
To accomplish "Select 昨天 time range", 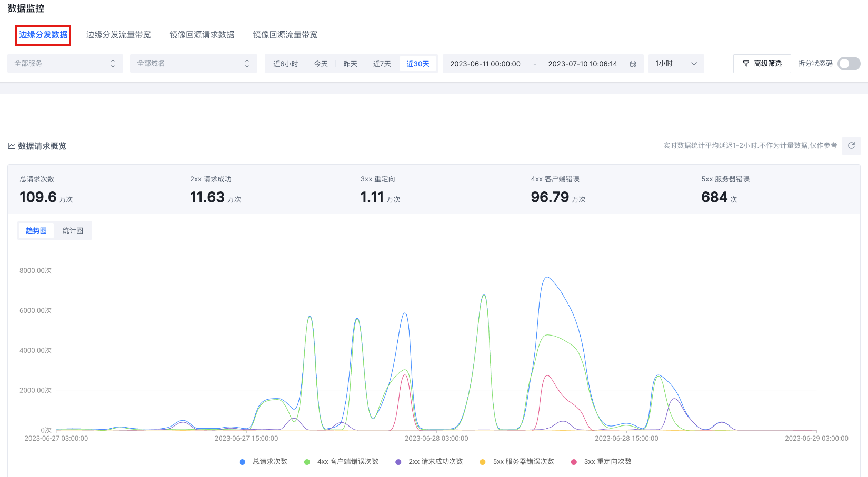I will (x=351, y=64).
